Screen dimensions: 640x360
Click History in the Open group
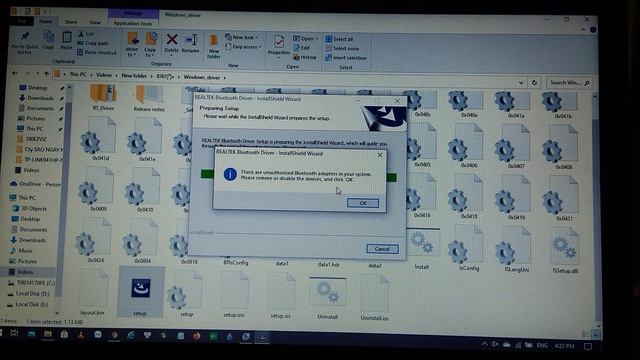click(x=304, y=57)
